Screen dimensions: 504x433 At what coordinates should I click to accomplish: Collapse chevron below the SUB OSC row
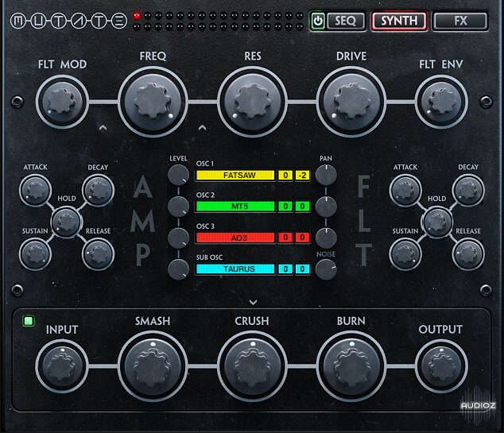253,302
